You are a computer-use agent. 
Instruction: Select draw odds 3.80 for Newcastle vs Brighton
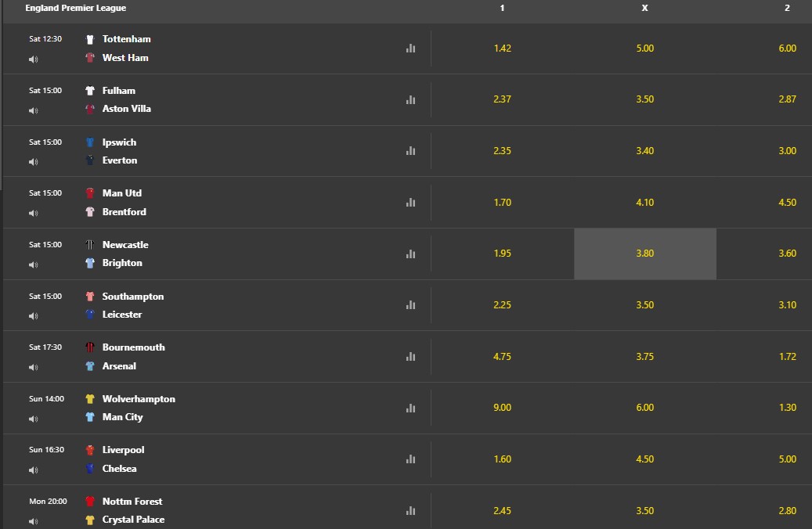pos(645,254)
